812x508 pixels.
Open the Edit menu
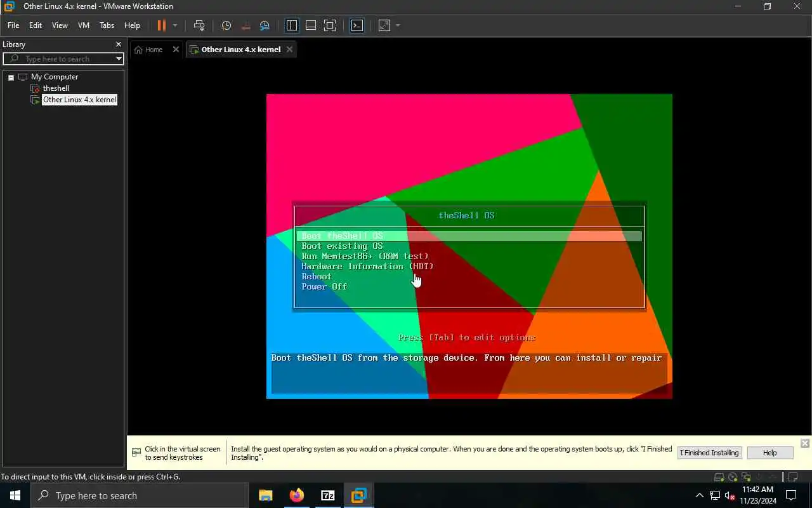(x=36, y=25)
